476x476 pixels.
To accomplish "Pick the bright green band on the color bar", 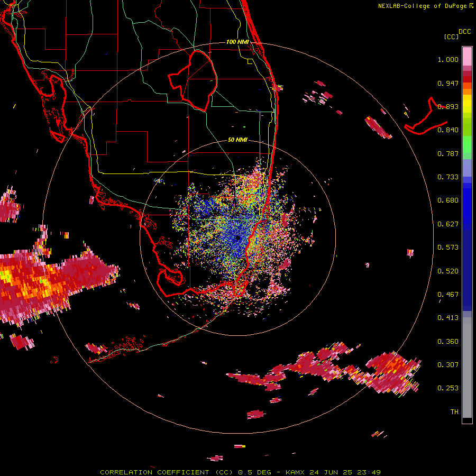I will 467,144.
